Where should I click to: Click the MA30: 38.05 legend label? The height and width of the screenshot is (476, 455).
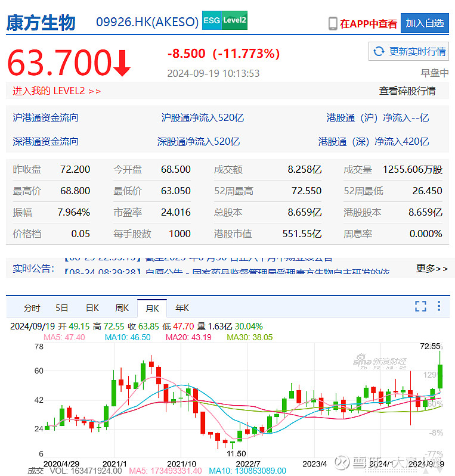(250, 337)
